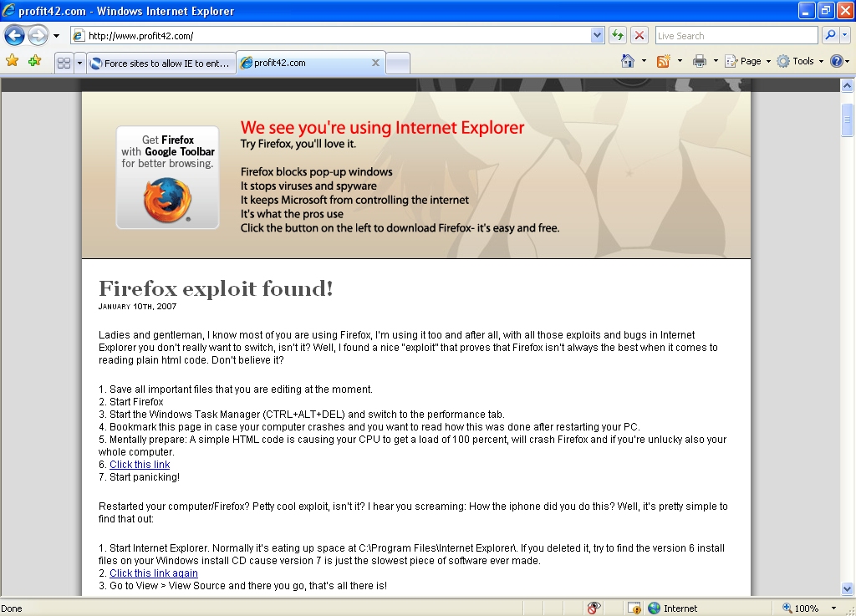
Task: Click the 'We see you're using Internet Explorer' heading
Action: coord(382,127)
